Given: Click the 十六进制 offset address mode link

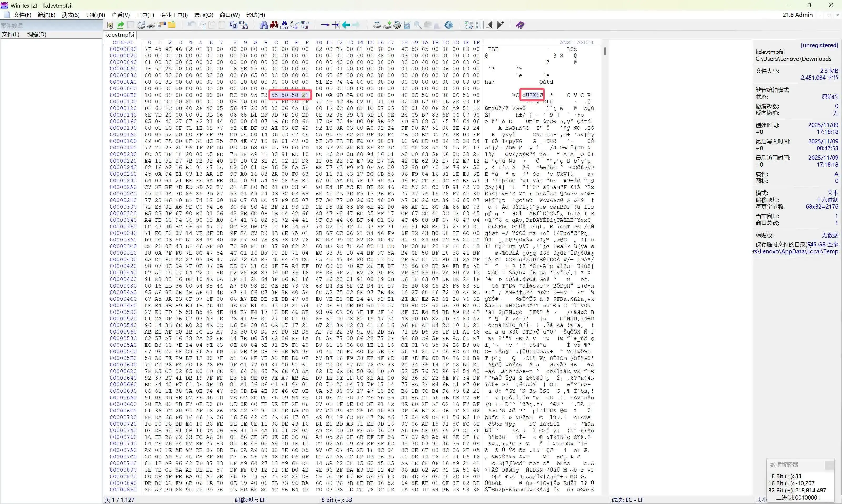Looking at the screenshot, I should [827, 200].
